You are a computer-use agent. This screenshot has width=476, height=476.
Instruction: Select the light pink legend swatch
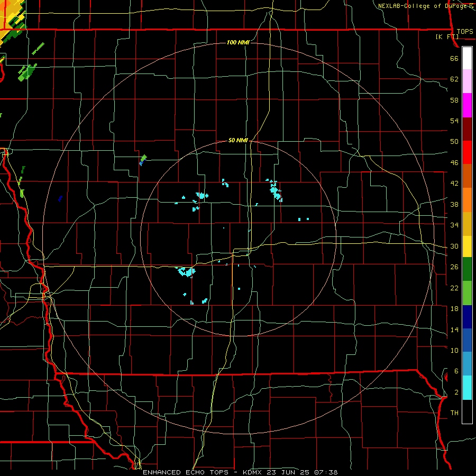pyautogui.click(x=467, y=81)
